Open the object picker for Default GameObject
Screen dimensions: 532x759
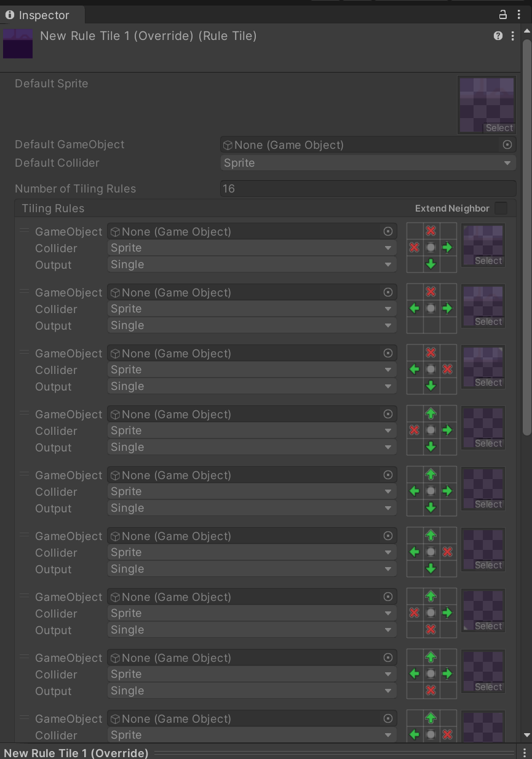point(507,145)
